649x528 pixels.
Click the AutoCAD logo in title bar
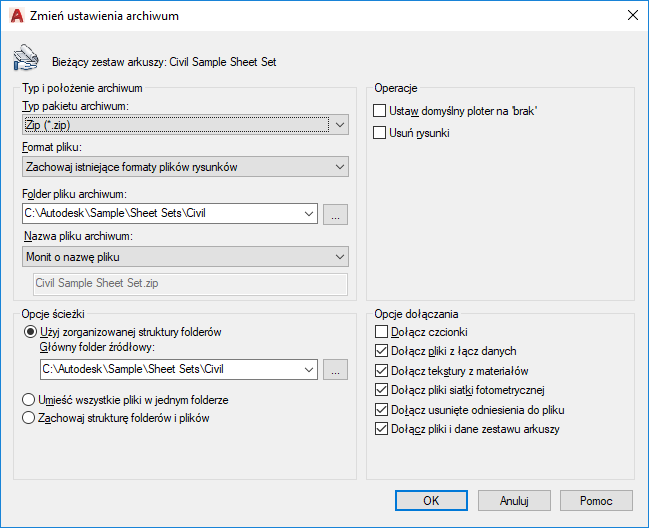[x=16, y=15]
